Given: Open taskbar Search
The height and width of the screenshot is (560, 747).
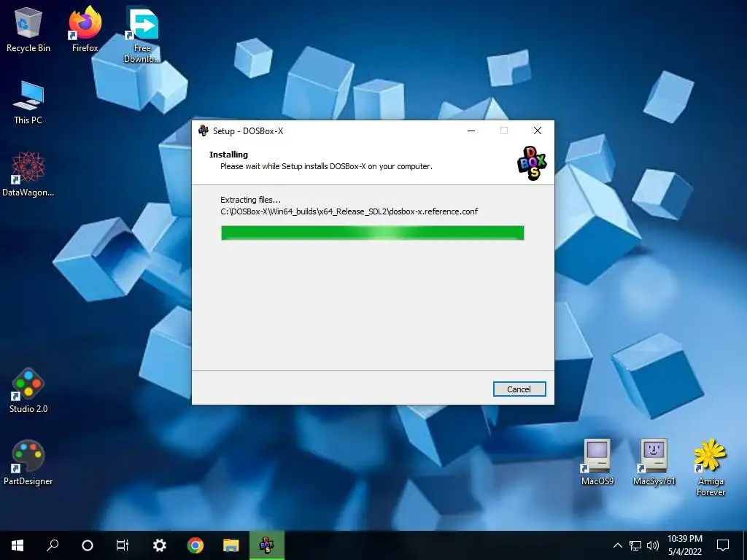Looking at the screenshot, I should click(53, 545).
